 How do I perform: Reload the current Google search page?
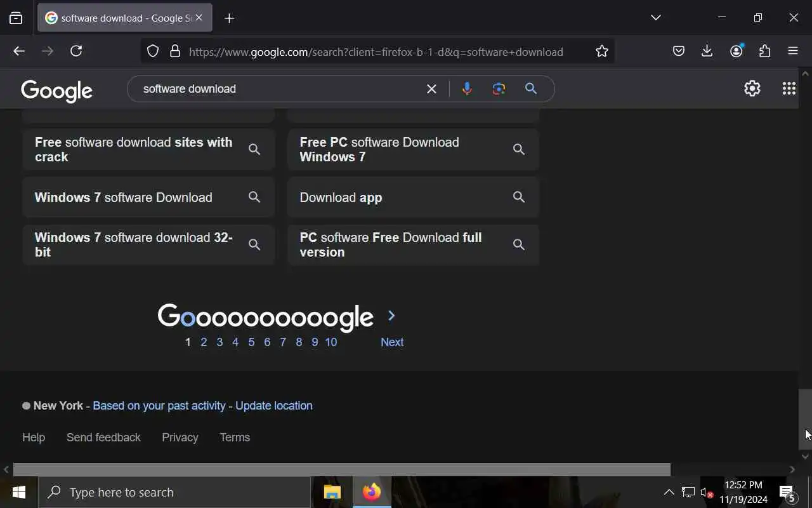click(x=76, y=51)
